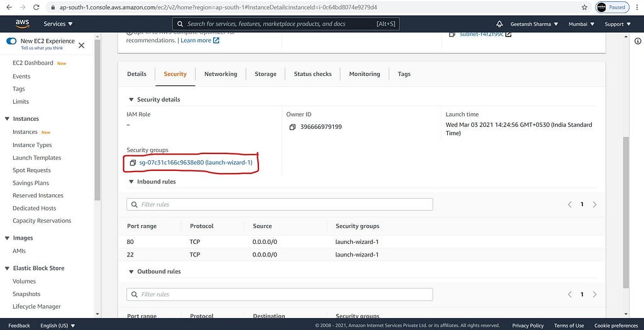
Task: Open Dedicated Hosts in the sidebar
Action: click(34, 208)
